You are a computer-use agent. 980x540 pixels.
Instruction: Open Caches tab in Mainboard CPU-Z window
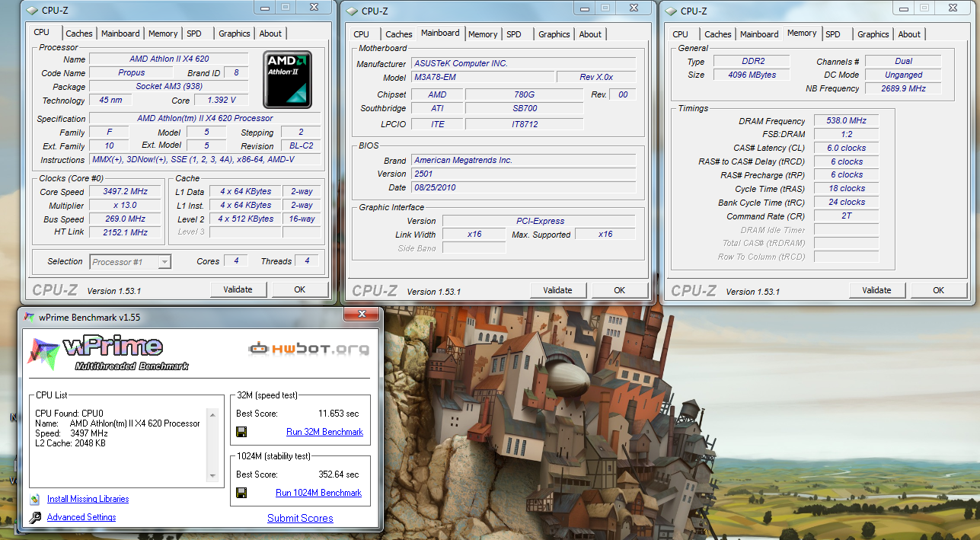click(x=399, y=34)
